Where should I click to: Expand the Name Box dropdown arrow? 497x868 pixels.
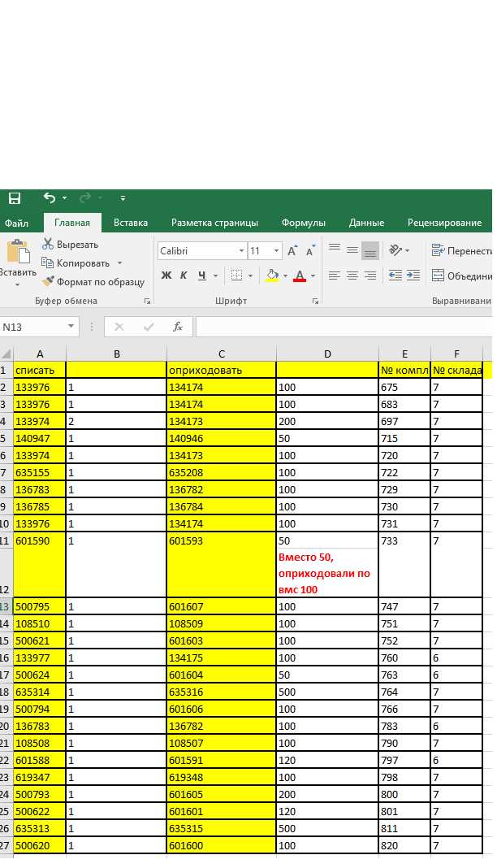pyautogui.click(x=71, y=327)
